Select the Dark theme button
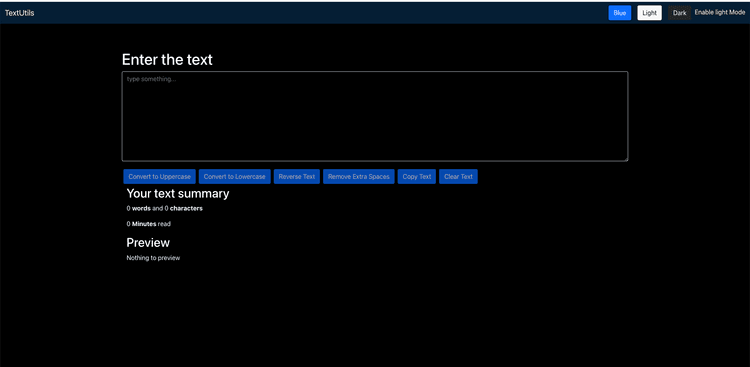 pyautogui.click(x=679, y=13)
